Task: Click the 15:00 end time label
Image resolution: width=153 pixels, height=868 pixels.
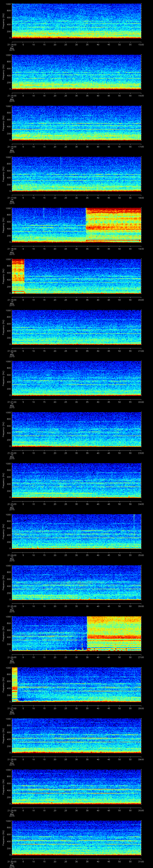Action: click(141, 44)
